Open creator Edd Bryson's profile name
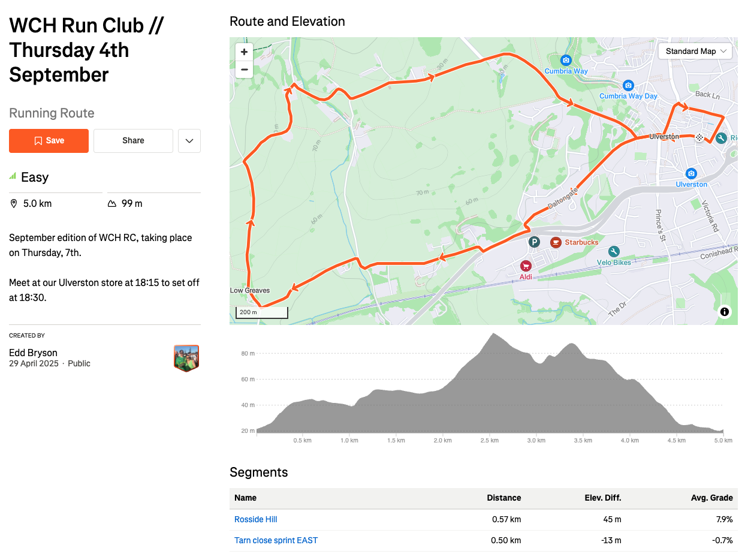Viewport: 751px width, 560px height. [33, 353]
